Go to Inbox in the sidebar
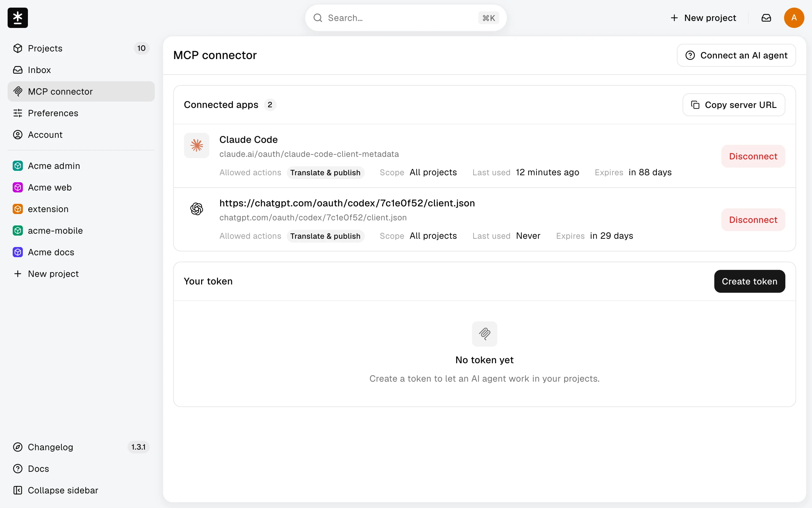Image resolution: width=812 pixels, height=508 pixels. (81, 70)
